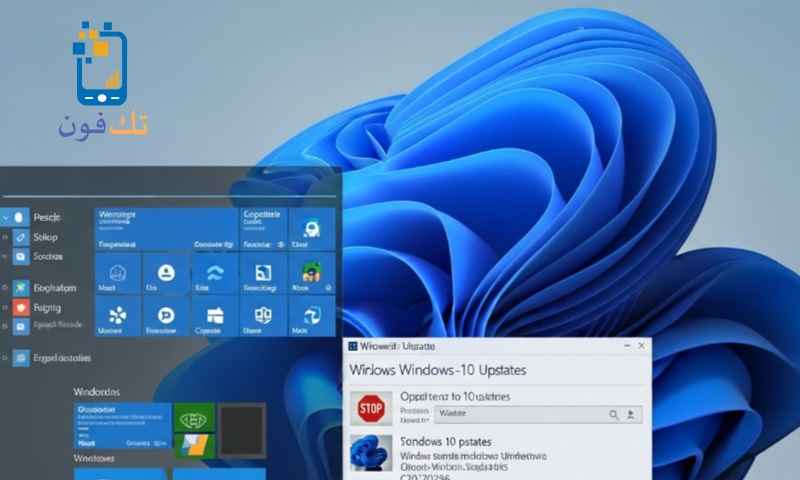The height and width of the screenshot is (480, 800).
Task: Click the dark gray empty tile
Action: coord(242,430)
